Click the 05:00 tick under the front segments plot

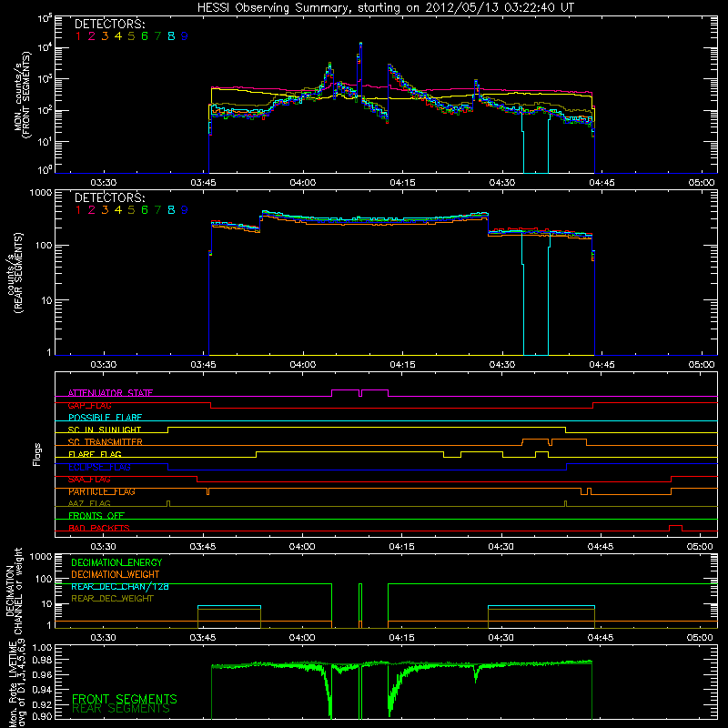coord(702,183)
